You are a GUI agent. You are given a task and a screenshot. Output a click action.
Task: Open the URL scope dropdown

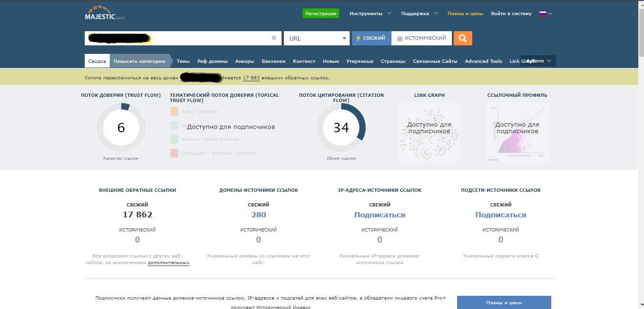(317, 38)
